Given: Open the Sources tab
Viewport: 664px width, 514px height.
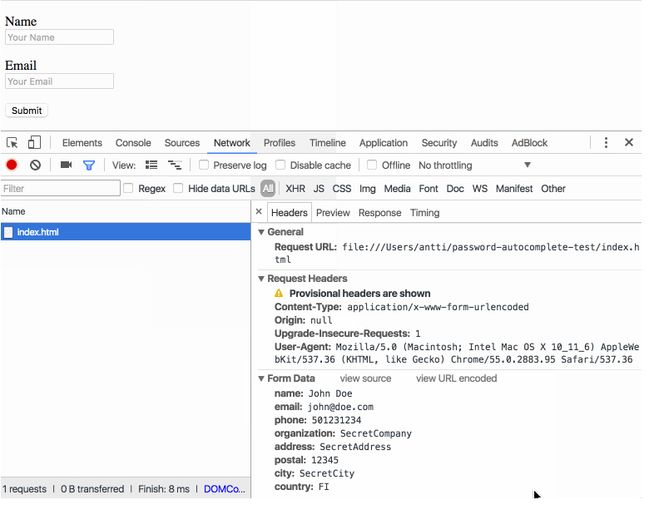Looking at the screenshot, I should click(182, 143).
